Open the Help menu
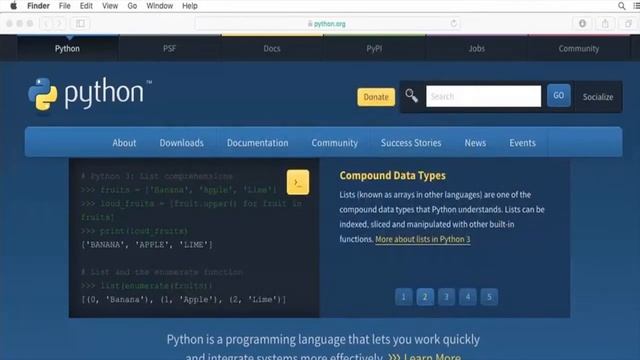Image resolution: width=640 pixels, height=360 pixels. coord(190,6)
